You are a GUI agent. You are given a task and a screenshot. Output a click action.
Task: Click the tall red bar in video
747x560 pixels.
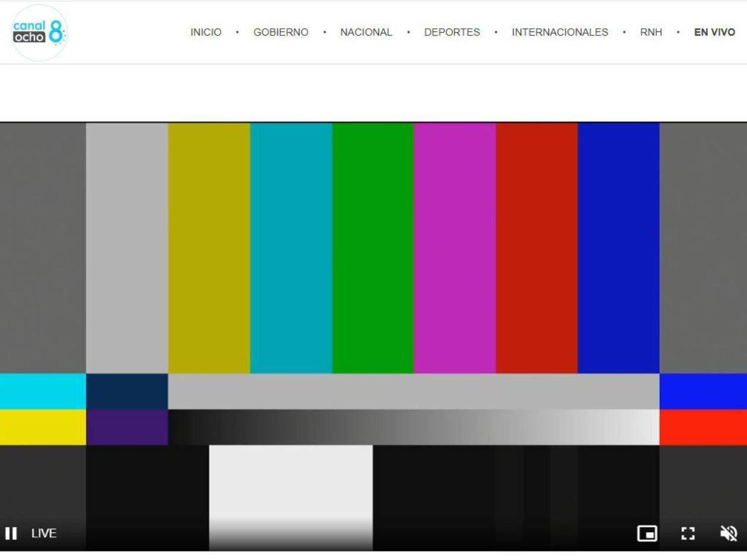click(537, 248)
